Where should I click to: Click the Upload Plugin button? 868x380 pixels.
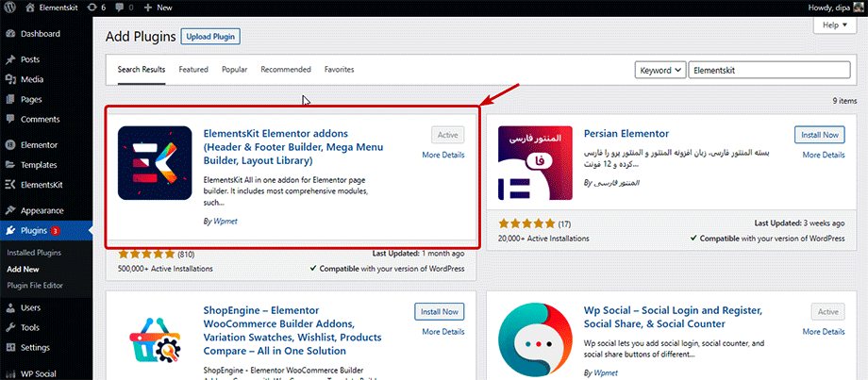click(x=210, y=37)
